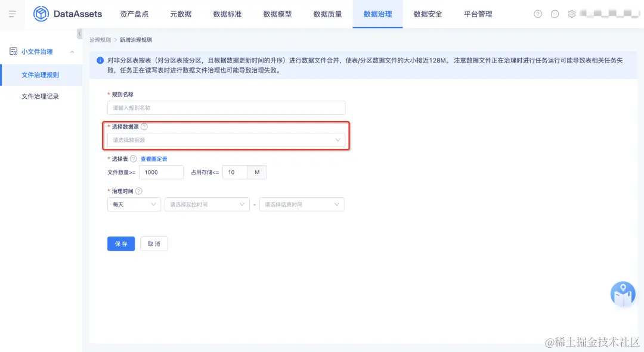Collapse the 小文件治理 sidebar group
This screenshot has height=352, width=644.
(x=72, y=52)
